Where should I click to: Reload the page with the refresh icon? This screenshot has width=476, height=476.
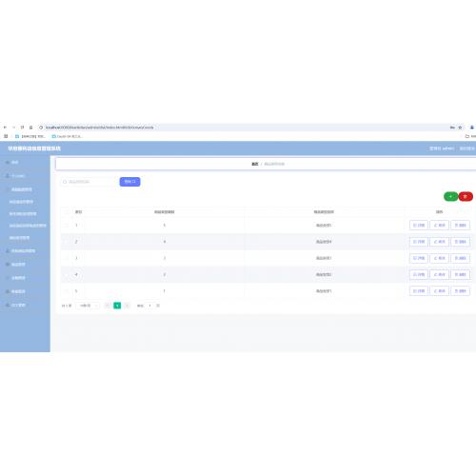[22, 128]
